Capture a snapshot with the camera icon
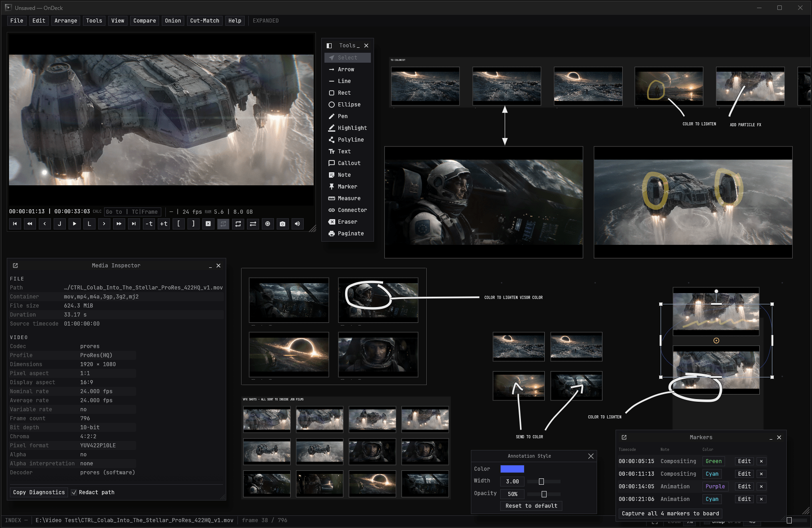The image size is (812, 528). [283, 224]
